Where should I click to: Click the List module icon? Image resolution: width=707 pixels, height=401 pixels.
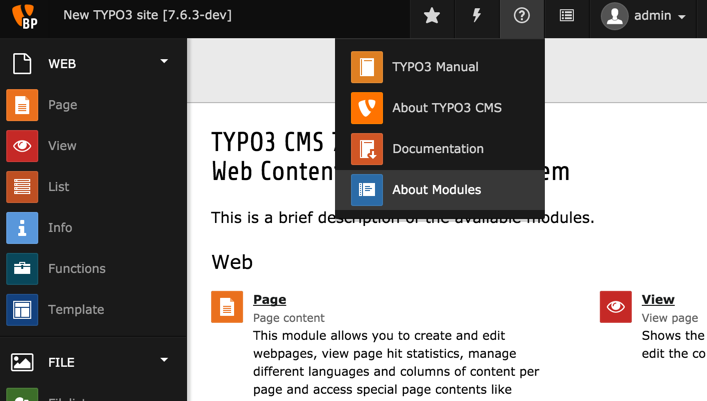click(22, 187)
